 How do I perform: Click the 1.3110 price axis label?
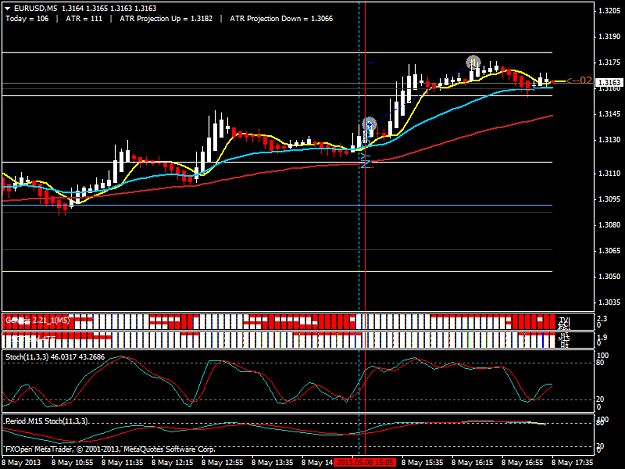tap(609, 173)
